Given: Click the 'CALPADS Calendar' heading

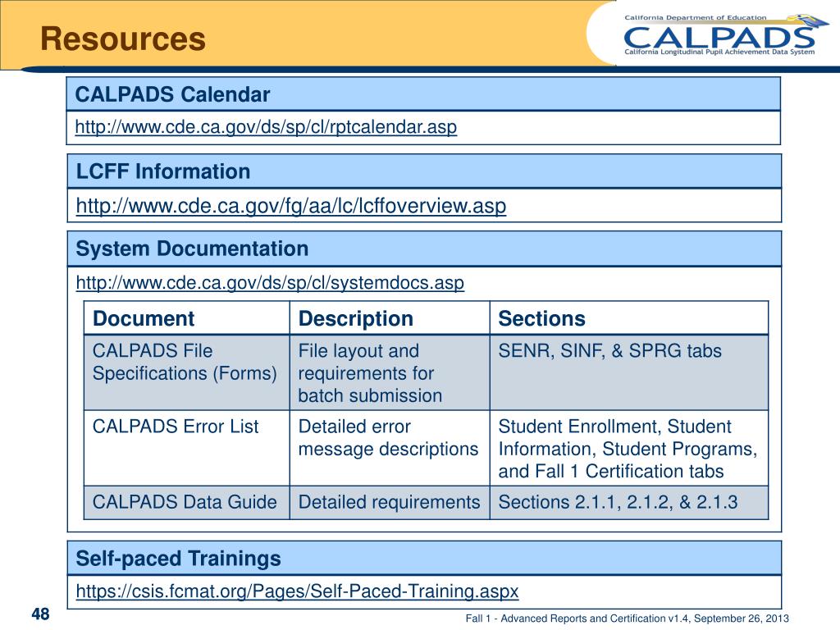Looking at the screenshot, I should click(172, 94).
